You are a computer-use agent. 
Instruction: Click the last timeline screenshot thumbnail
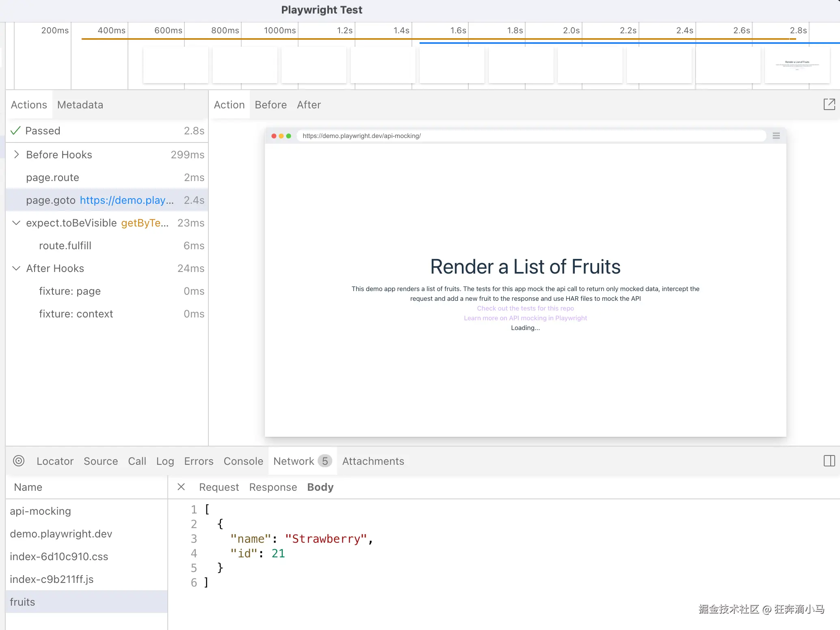click(797, 65)
